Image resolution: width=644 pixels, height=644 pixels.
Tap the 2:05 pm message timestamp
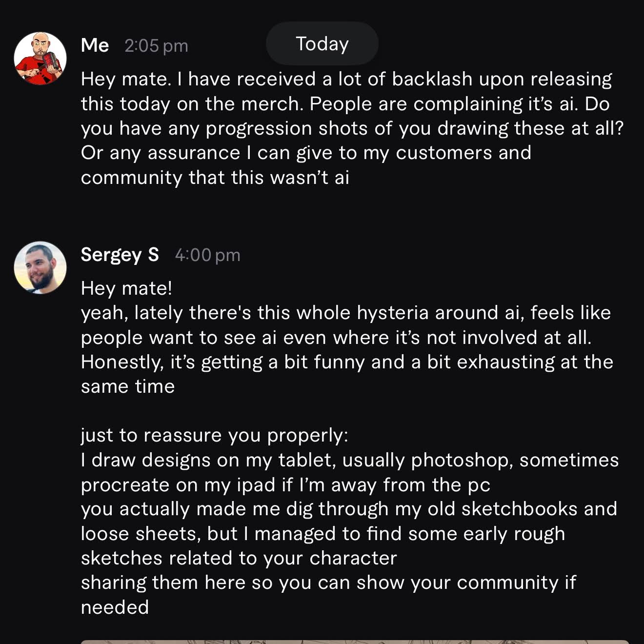[156, 46]
